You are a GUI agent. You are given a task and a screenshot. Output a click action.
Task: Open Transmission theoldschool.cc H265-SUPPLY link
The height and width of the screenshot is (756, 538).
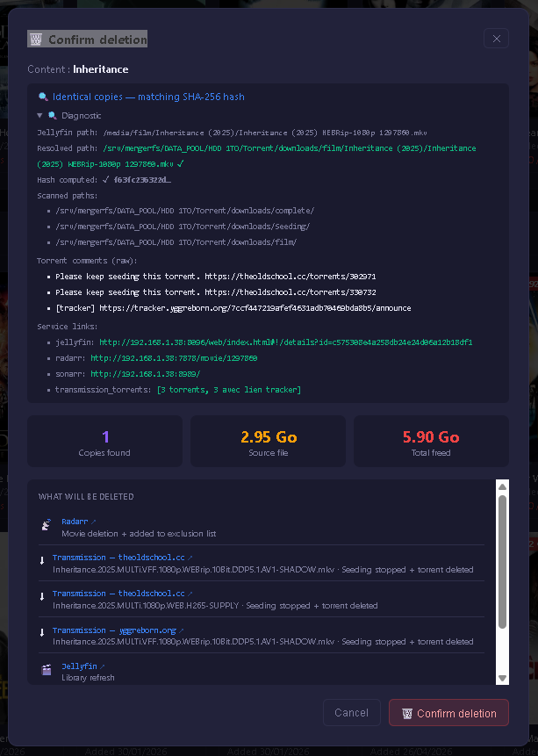click(123, 594)
